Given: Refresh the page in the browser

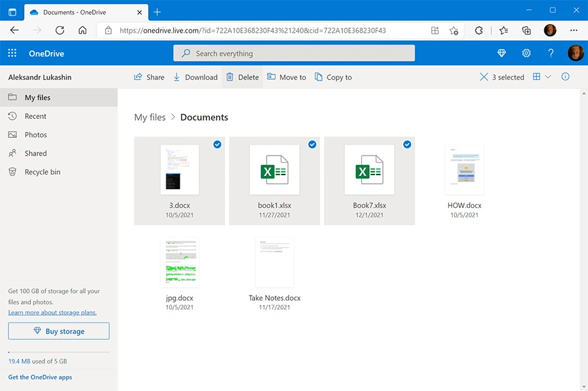Looking at the screenshot, I should pyautogui.click(x=59, y=30).
